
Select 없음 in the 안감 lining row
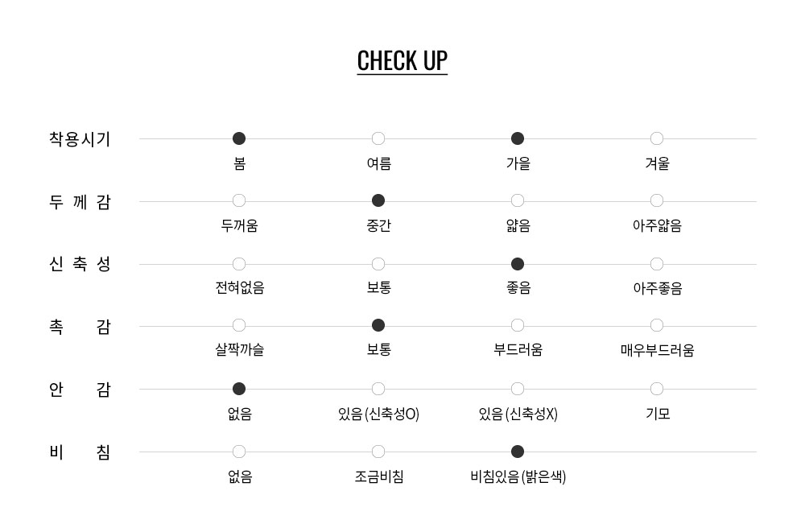pyautogui.click(x=239, y=390)
